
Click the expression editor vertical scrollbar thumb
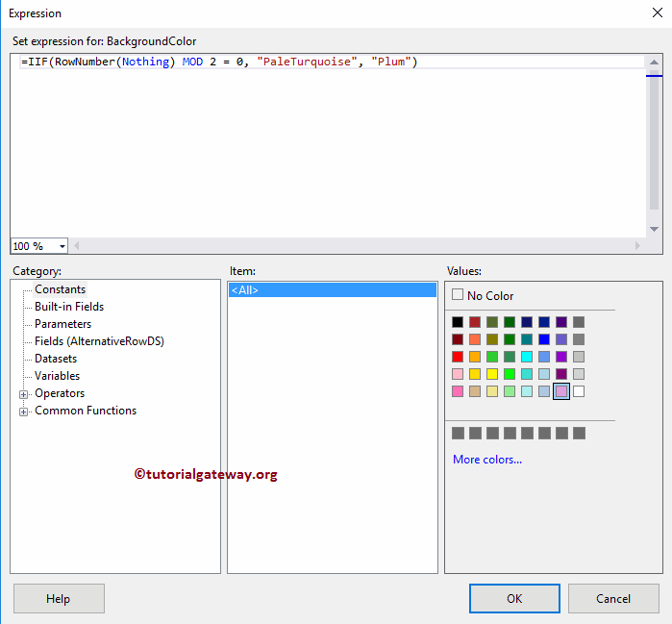[654, 142]
